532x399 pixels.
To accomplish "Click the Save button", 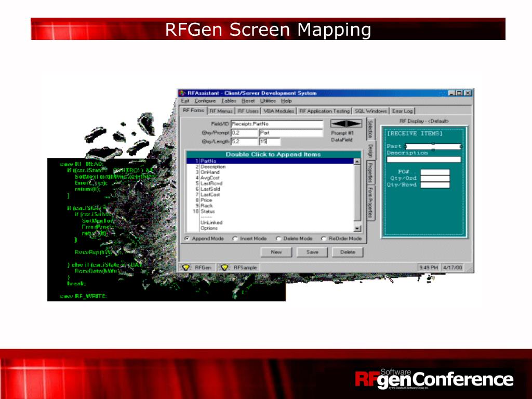I will (312, 251).
